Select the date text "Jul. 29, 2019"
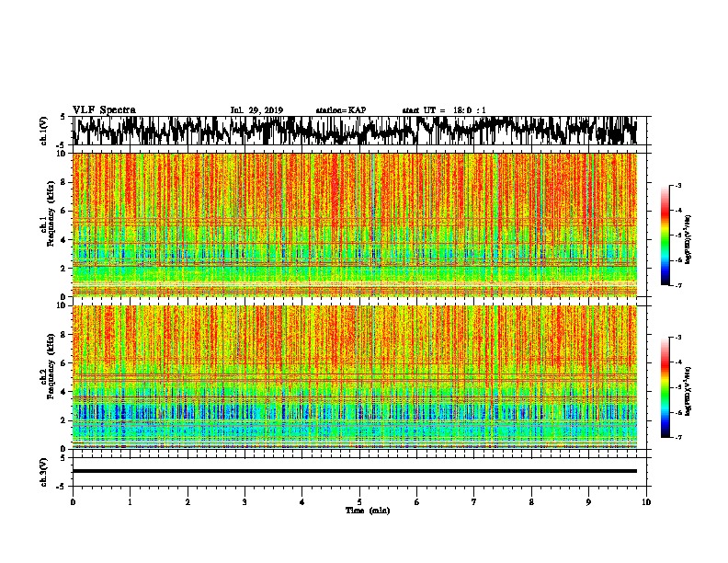728x563 pixels. pos(256,110)
